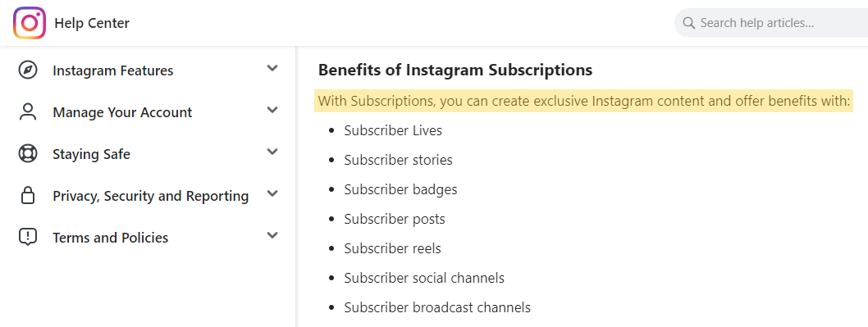
Task: Focus the Search help articles field
Action: coord(771,23)
